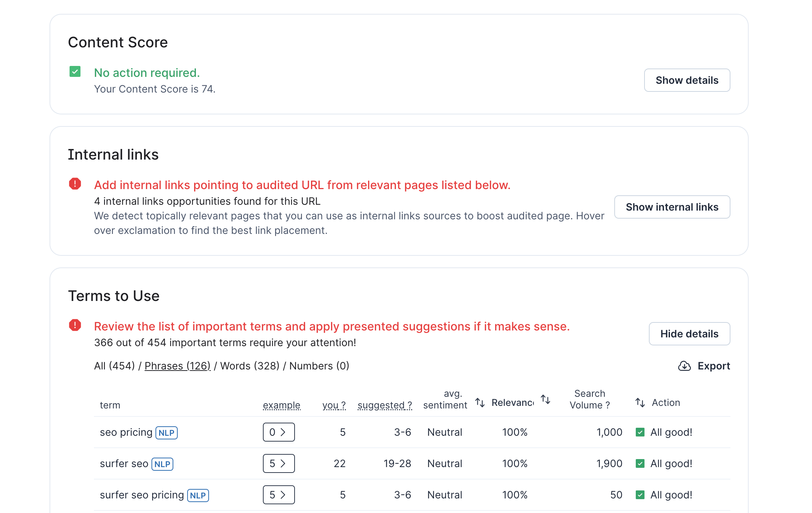Click the 1,000 search volume value
The image size is (812, 513).
[x=609, y=432]
